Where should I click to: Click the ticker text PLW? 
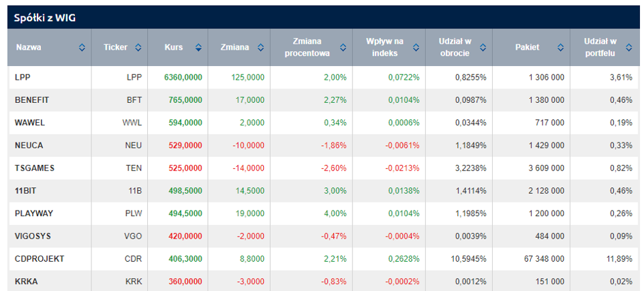click(134, 213)
